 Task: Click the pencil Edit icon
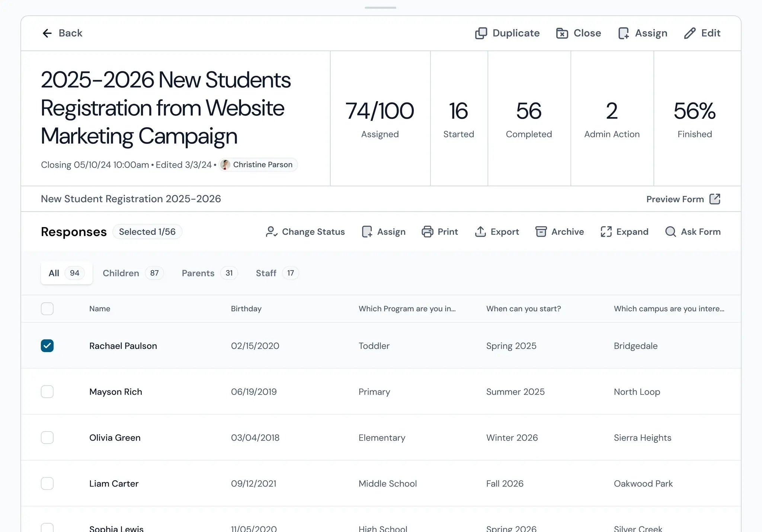click(689, 33)
